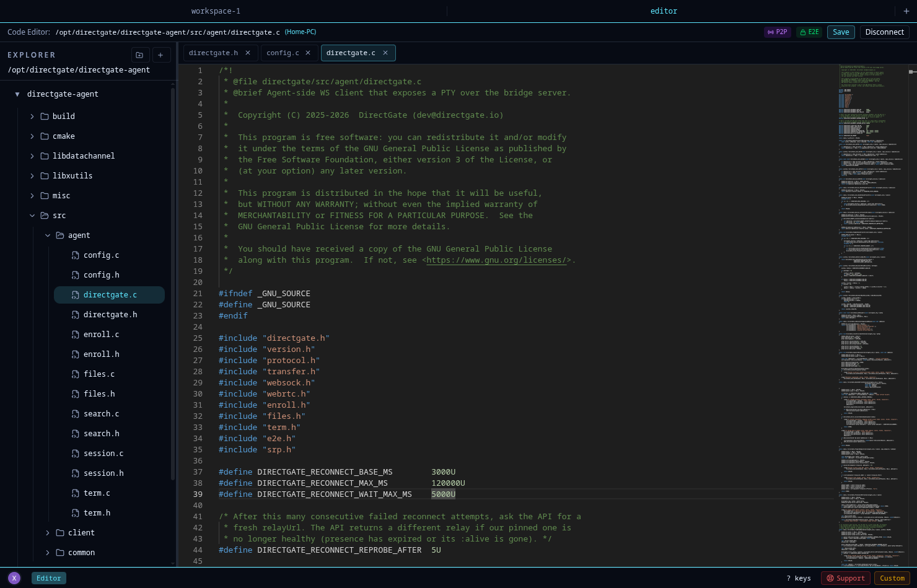Open term.h in the file tree
917x588 pixels.
[x=97, y=513]
